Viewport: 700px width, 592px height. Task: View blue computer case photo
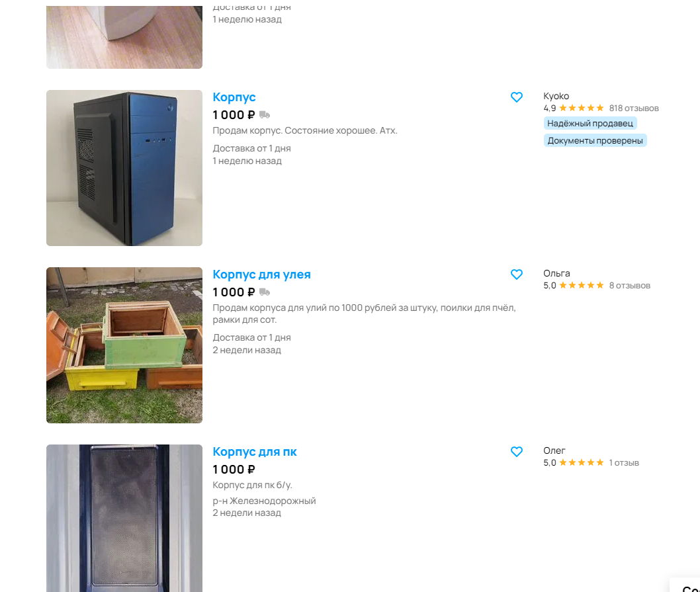(124, 168)
